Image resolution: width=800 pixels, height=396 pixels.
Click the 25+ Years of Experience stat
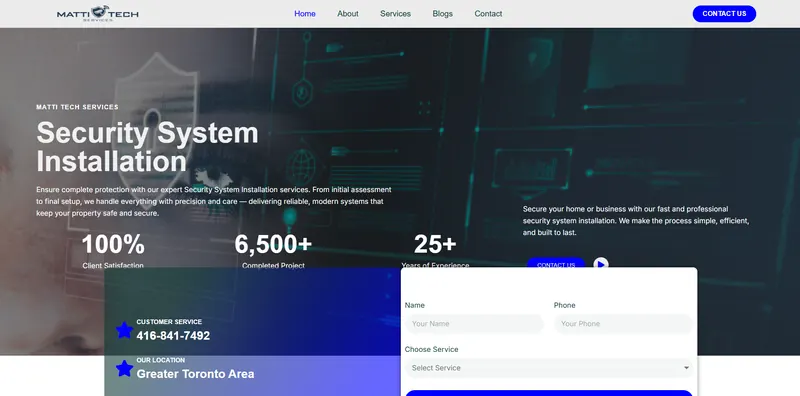point(435,251)
